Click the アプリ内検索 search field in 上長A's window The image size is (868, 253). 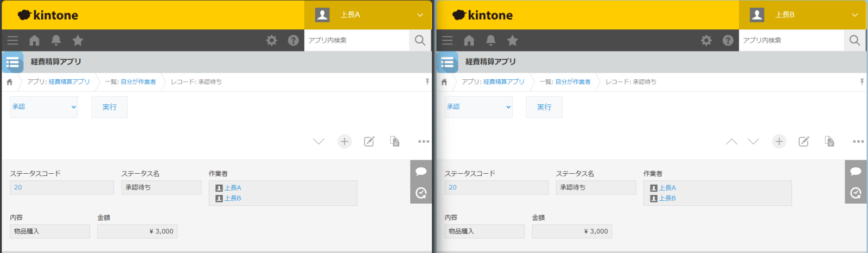(356, 40)
